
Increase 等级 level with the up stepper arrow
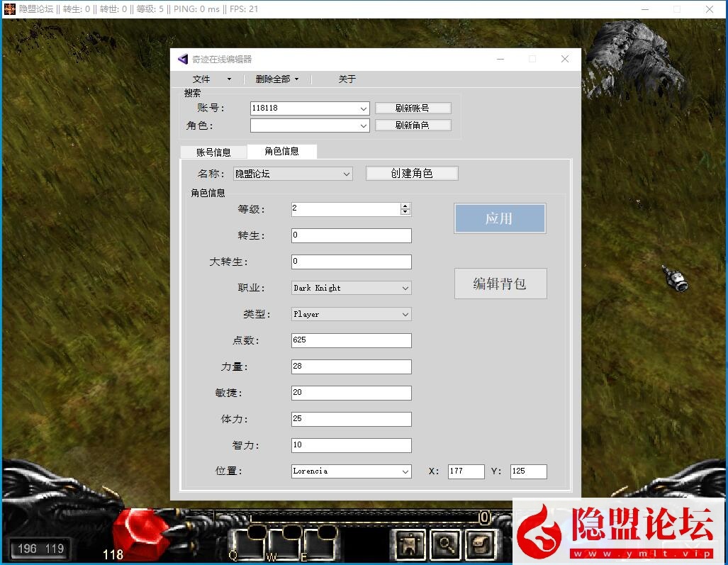(405, 206)
